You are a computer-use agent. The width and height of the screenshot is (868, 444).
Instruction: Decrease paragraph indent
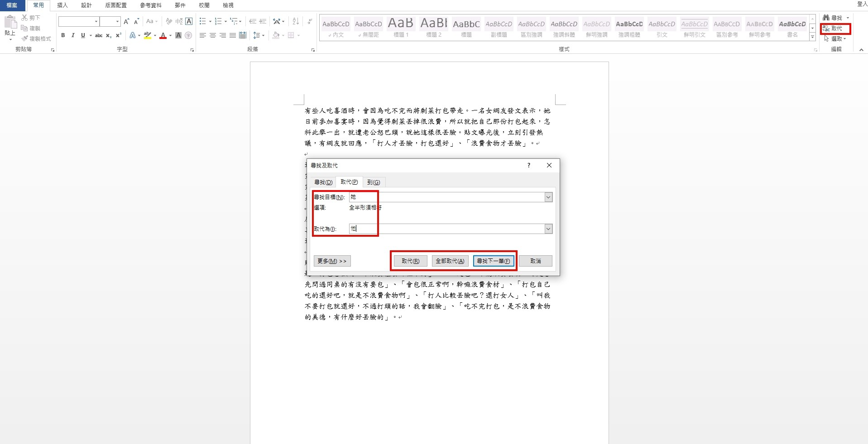(x=253, y=21)
